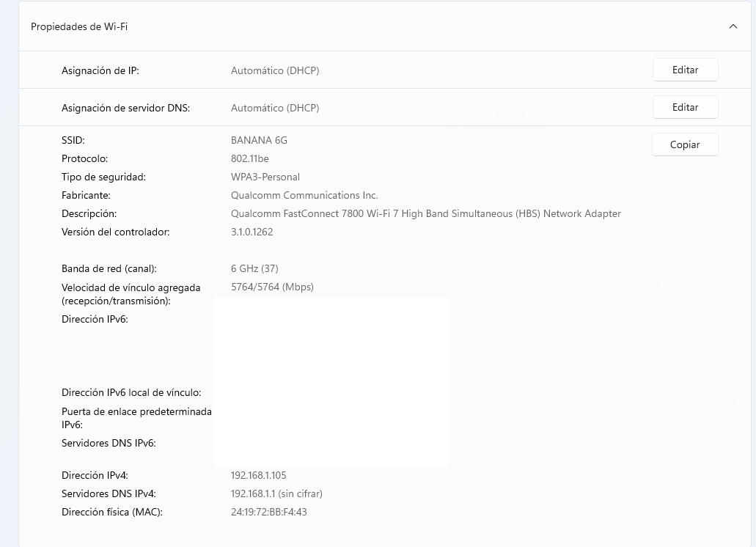Click the Automático (DHCP) value for IP assignment

tap(275, 70)
